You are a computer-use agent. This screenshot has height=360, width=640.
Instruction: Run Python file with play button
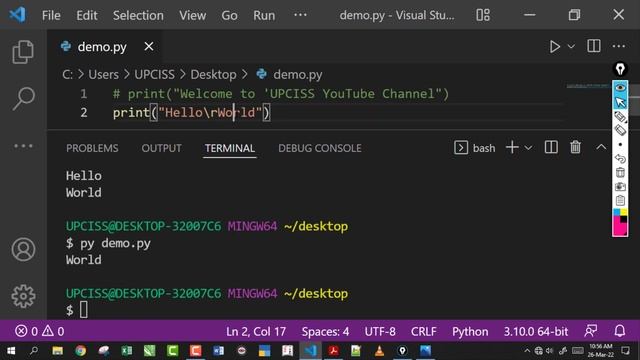pyautogui.click(x=554, y=47)
